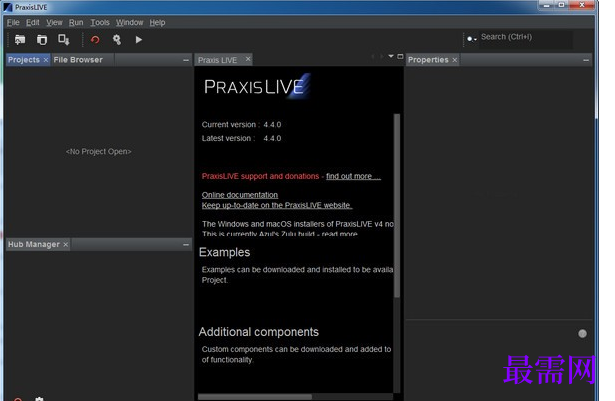Click the 'PraxisLIVE support and donations' red text

[260, 176]
